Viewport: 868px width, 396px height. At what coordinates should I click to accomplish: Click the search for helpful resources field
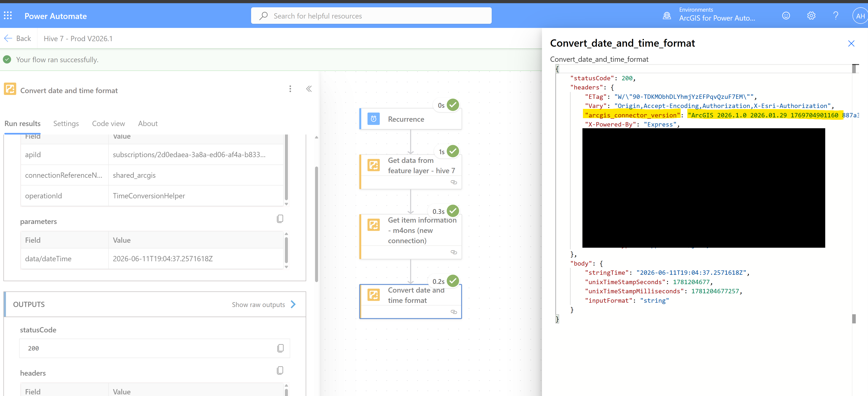[371, 16]
